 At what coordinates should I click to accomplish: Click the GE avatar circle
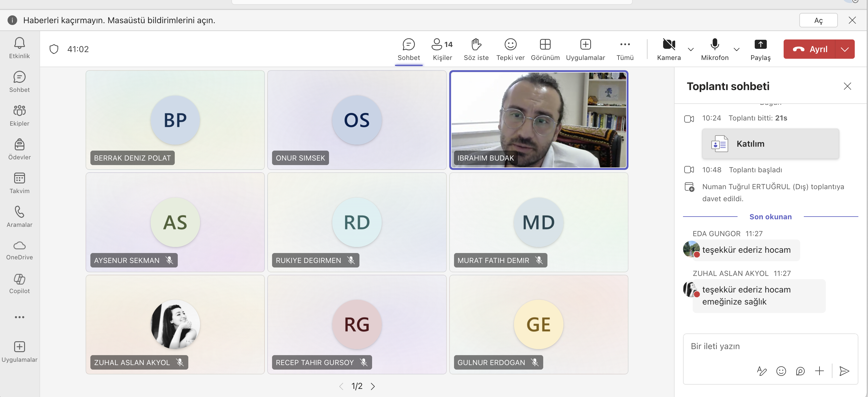538,324
